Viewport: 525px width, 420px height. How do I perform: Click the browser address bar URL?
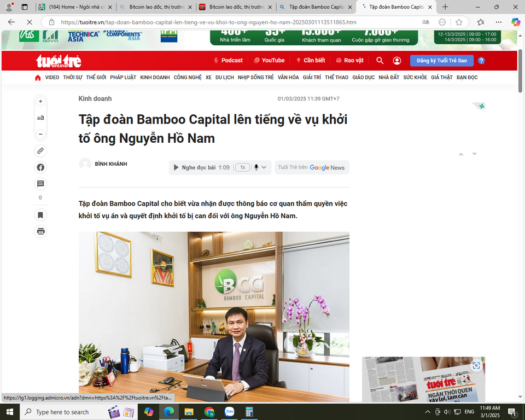(x=208, y=22)
